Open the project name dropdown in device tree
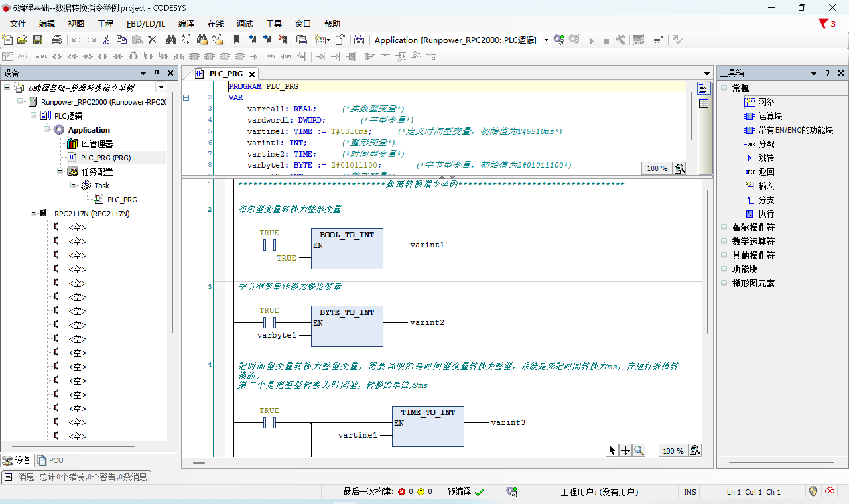 point(161,87)
